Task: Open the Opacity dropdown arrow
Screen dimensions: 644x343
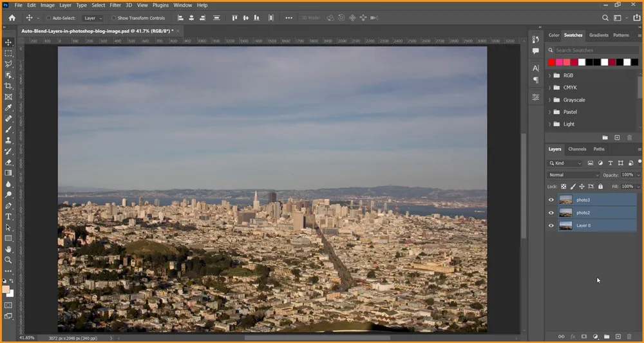Action: pos(638,175)
